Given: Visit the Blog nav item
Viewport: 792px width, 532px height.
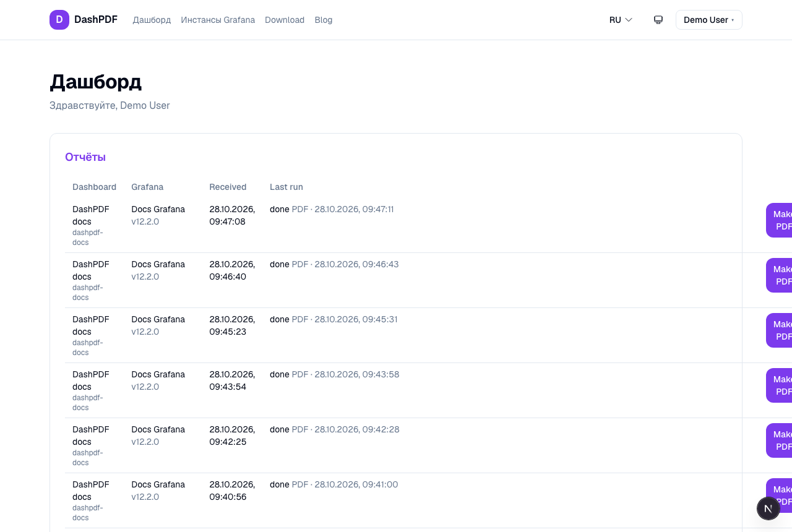Looking at the screenshot, I should click(x=324, y=20).
